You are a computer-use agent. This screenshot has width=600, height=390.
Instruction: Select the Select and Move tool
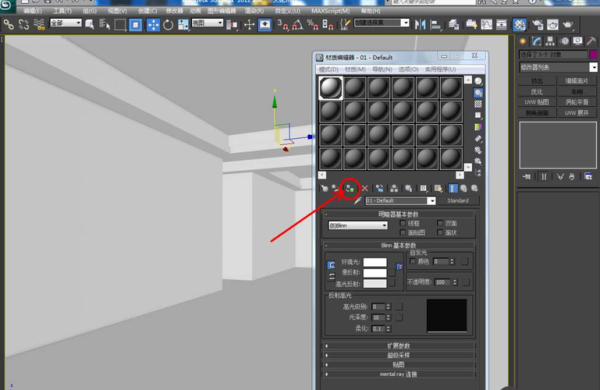click(153, 25)
